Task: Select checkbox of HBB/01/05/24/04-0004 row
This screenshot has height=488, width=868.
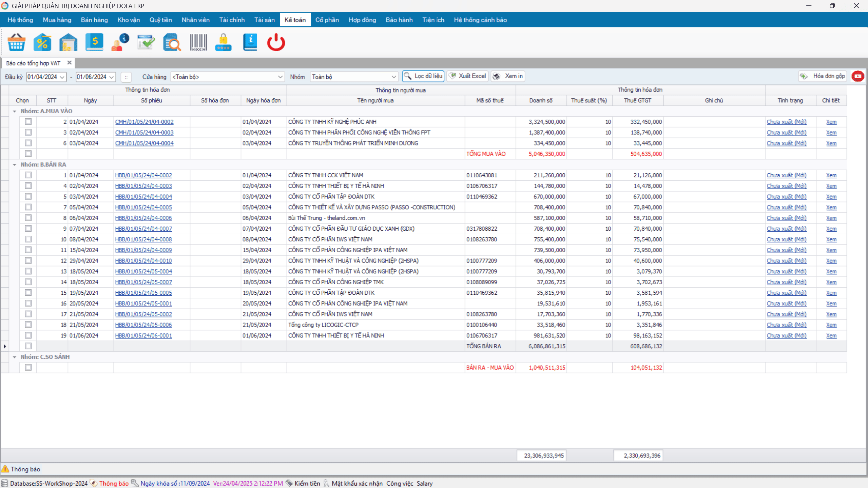Action: point(28,196)
